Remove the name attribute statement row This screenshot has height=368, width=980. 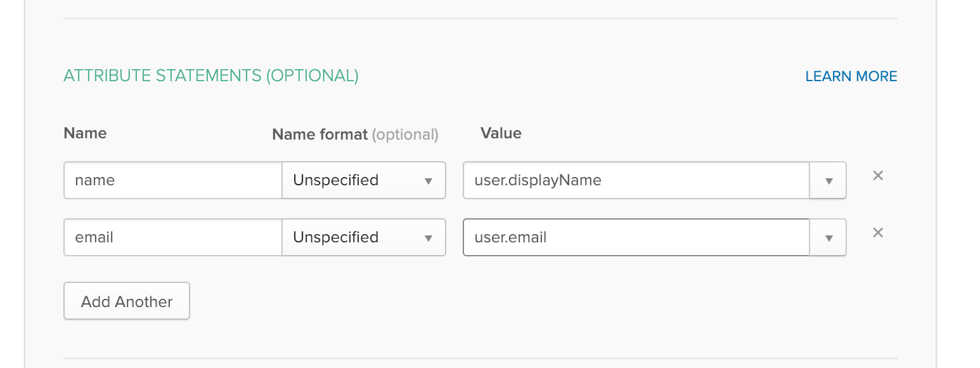point(878,176)
